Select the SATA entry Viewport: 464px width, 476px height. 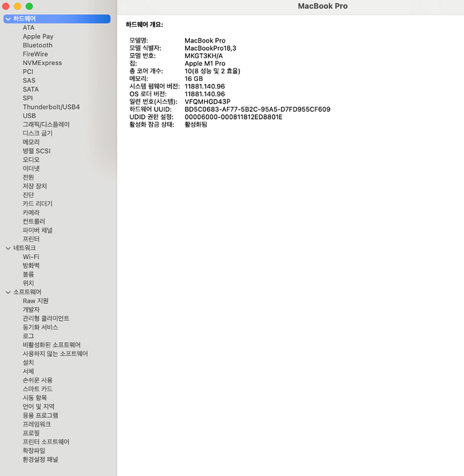point(31,89)
